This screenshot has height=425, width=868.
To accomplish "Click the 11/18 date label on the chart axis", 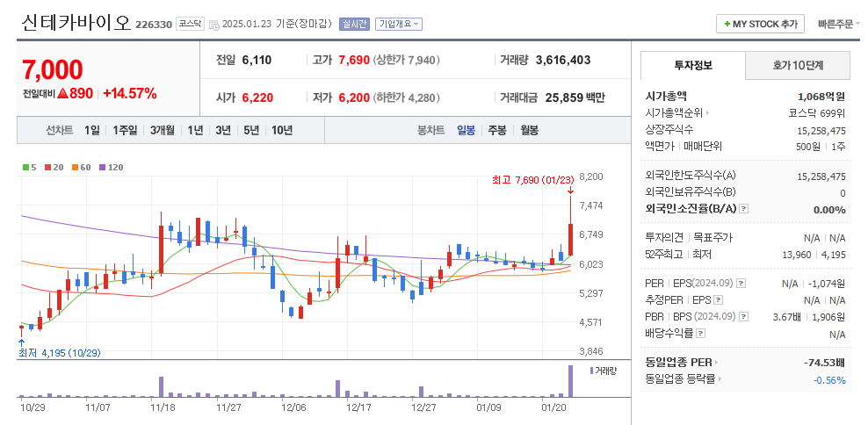I will tap(162, 407).
